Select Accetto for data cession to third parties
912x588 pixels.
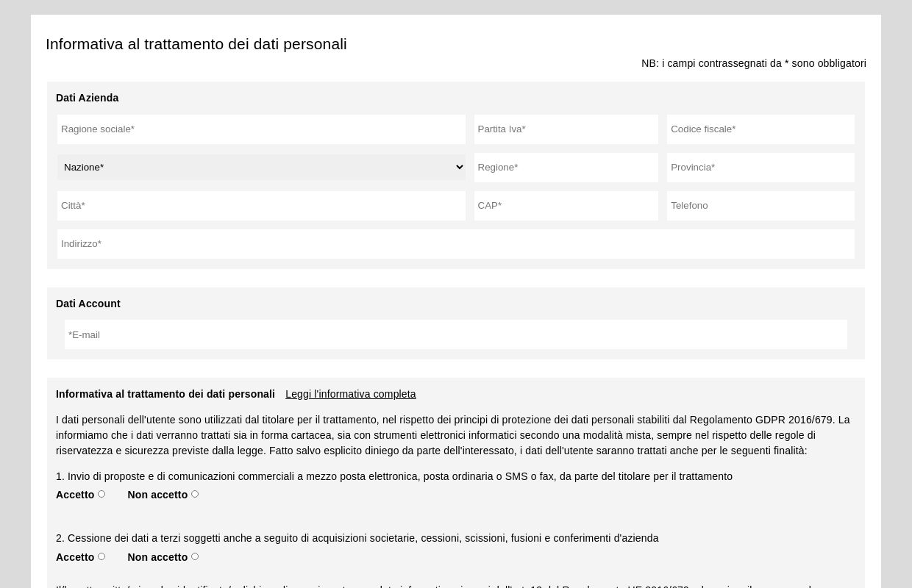pos(101,556)
